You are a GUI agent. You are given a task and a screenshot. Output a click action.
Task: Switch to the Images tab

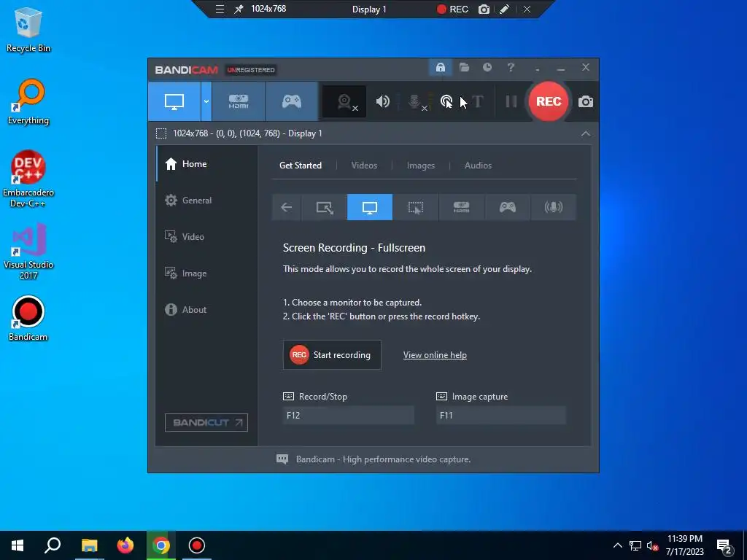(421, 166)
